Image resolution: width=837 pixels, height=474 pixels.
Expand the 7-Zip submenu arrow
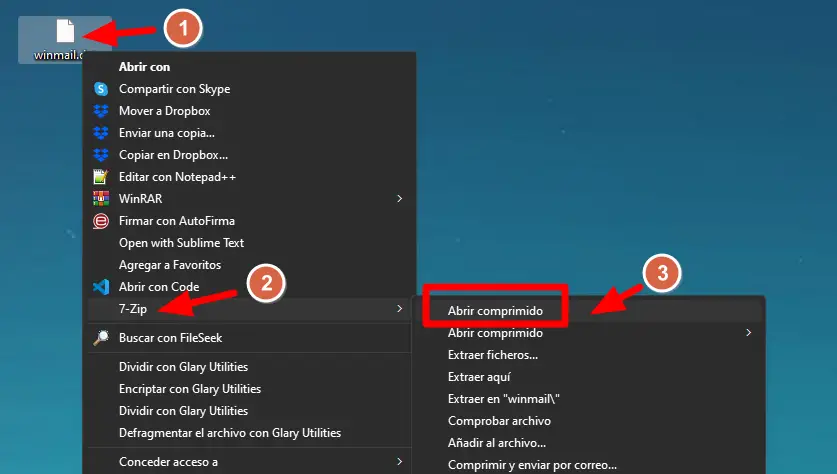pos(399,309)
